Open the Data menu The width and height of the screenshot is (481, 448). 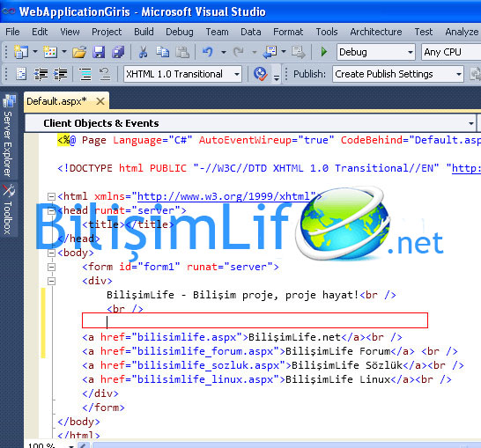(250, 32)
